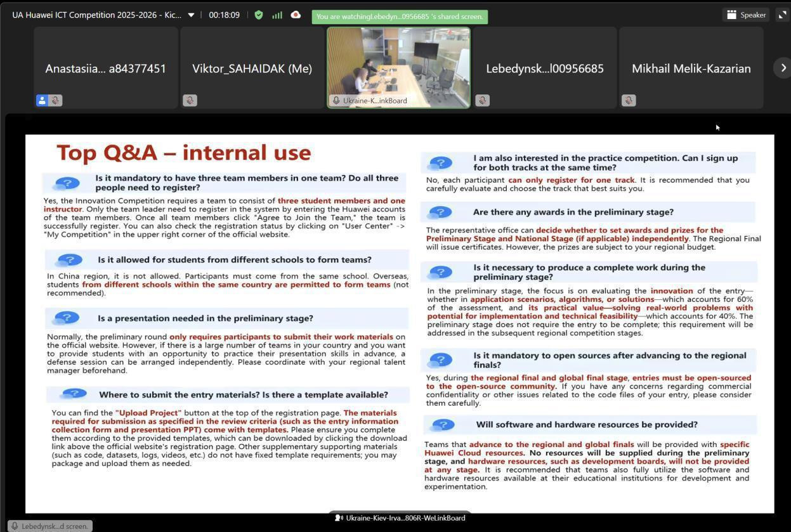Open the Speaker view layout selector
The height and width of the screenshot is (532, 791).
tap(746, 15)
